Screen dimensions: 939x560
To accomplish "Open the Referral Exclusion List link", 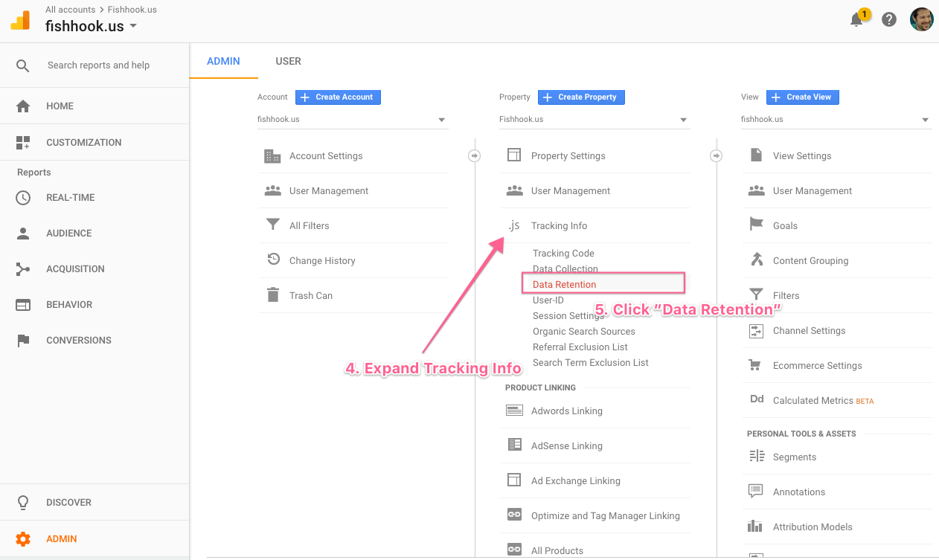I will [x=580, y=347].
